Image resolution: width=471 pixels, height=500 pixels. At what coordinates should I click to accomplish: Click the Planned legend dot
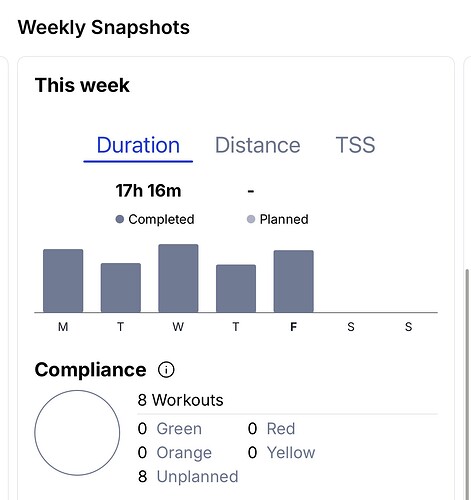tap(251, 219)
